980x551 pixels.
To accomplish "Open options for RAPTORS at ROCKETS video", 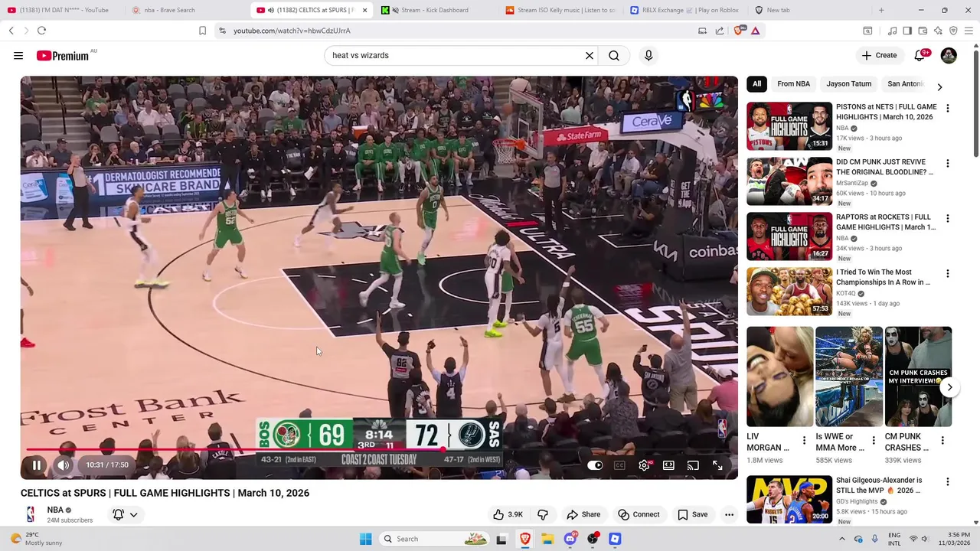I will click(947, 218).
